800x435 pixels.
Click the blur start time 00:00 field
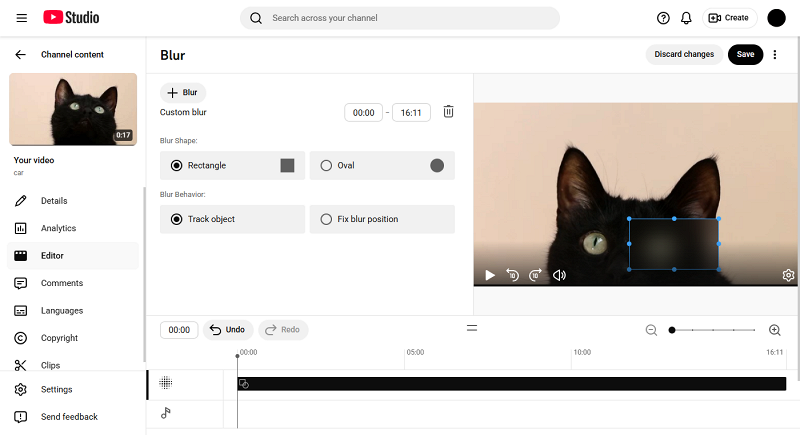pyautogui.click(x=363, y=113)
